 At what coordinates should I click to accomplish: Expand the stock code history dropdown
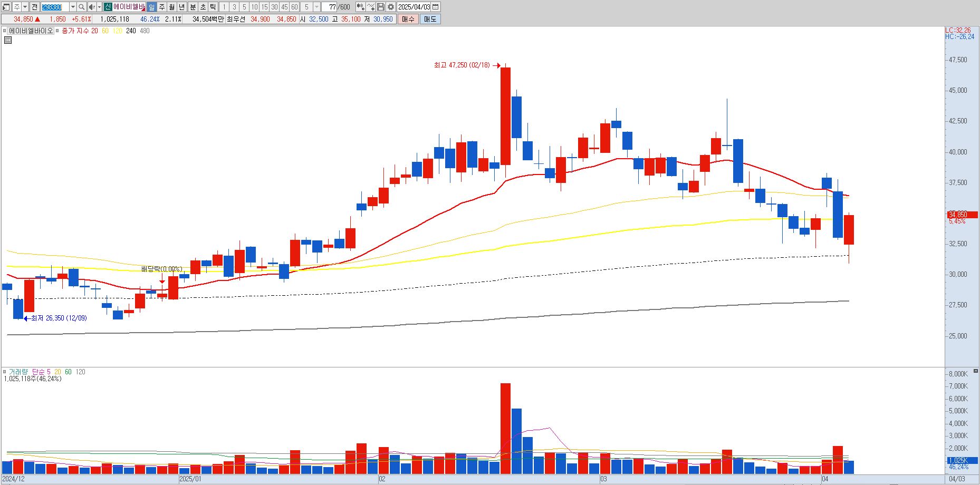[x=73, y=7]
